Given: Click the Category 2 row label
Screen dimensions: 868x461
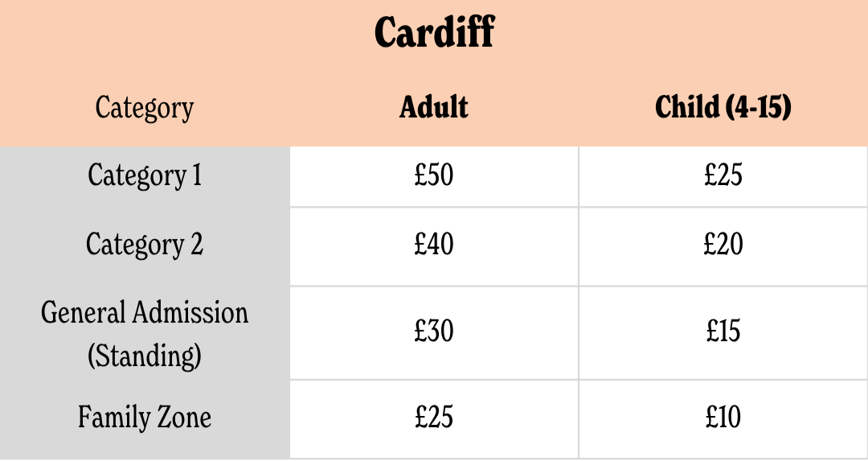Looking at the screenshot, I should (x=145, y=245).
